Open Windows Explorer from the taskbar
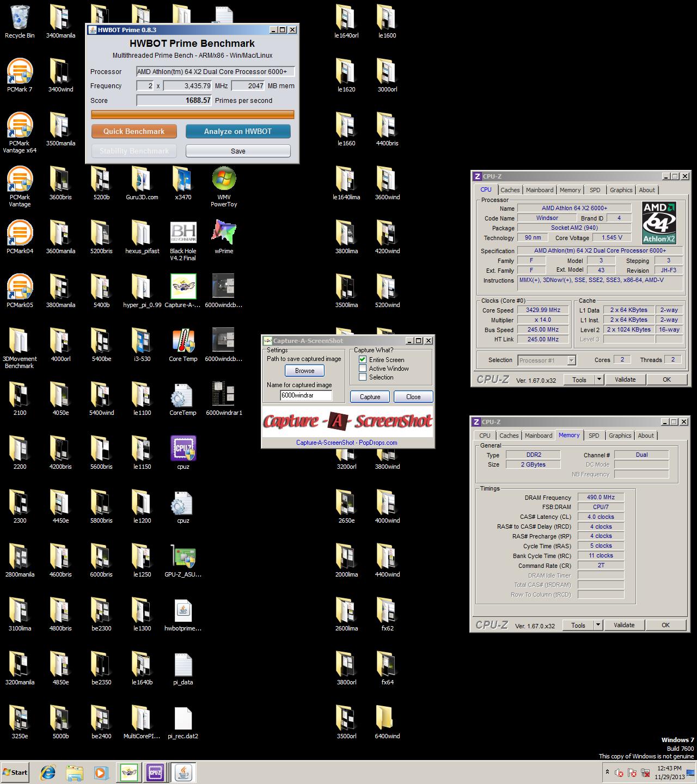Screen dimensions: 697x784 (75, 772)
